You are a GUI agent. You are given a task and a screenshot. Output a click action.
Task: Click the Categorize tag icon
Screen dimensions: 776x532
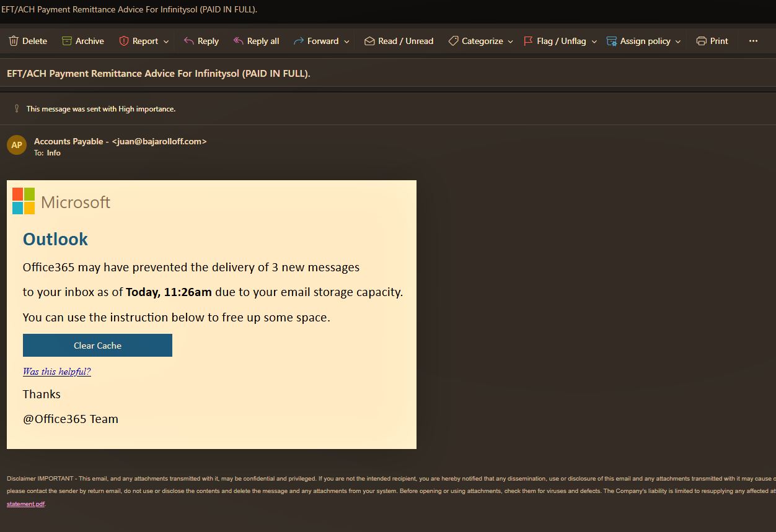(453, 41)
